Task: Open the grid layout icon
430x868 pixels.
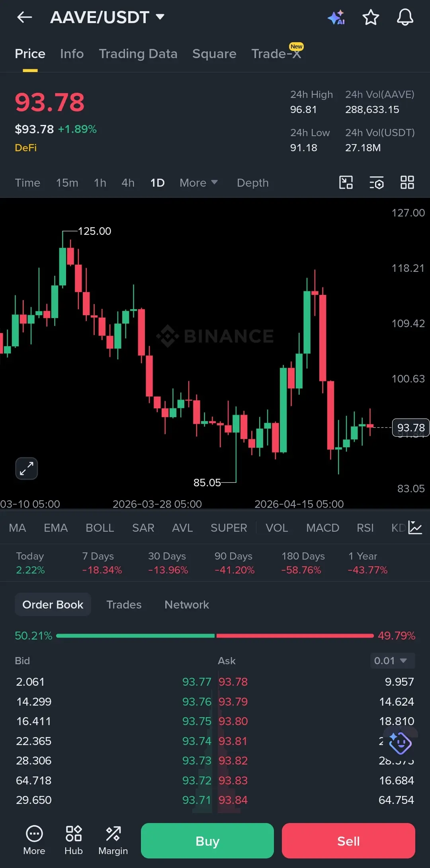Action: click(x=407, y=183)
